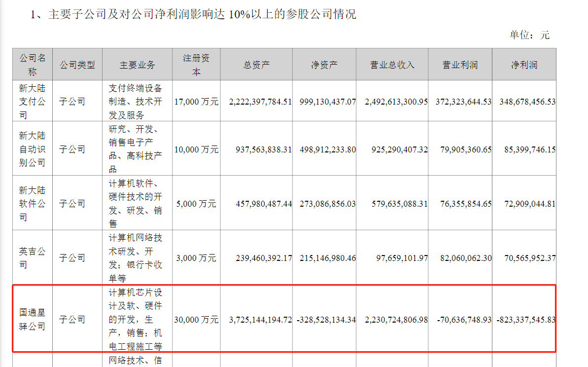Click the section heading about 主要子公司
Viewport: 588px width, 367px height.
click(193, 14)
